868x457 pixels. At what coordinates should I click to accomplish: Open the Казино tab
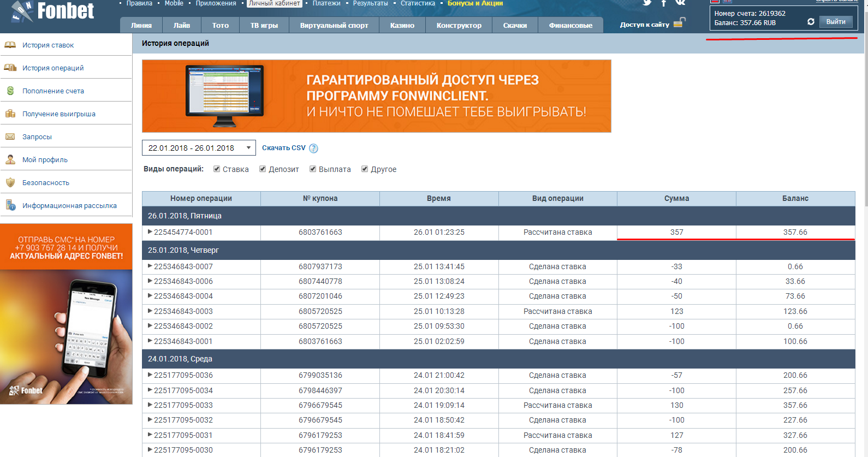tap(402, 25)
